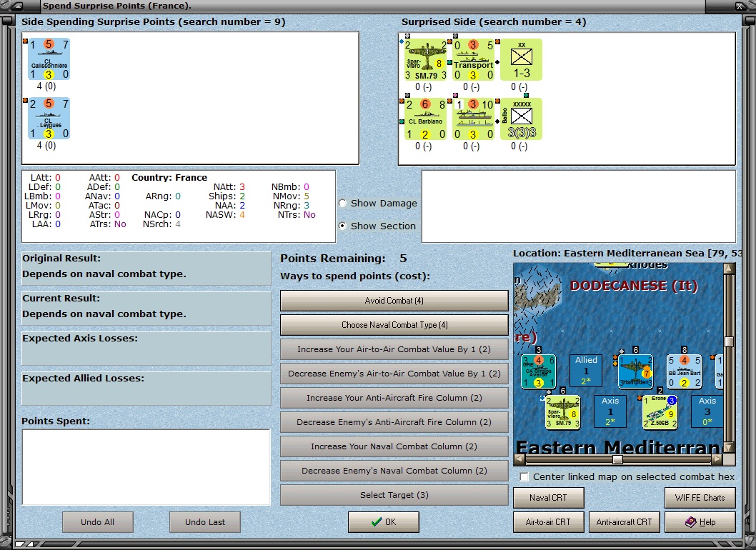Click the Balbo XXXXX HQ counter
Viewport: 756px width, 550px height.
pyautogui.click(x=521, y=119)
